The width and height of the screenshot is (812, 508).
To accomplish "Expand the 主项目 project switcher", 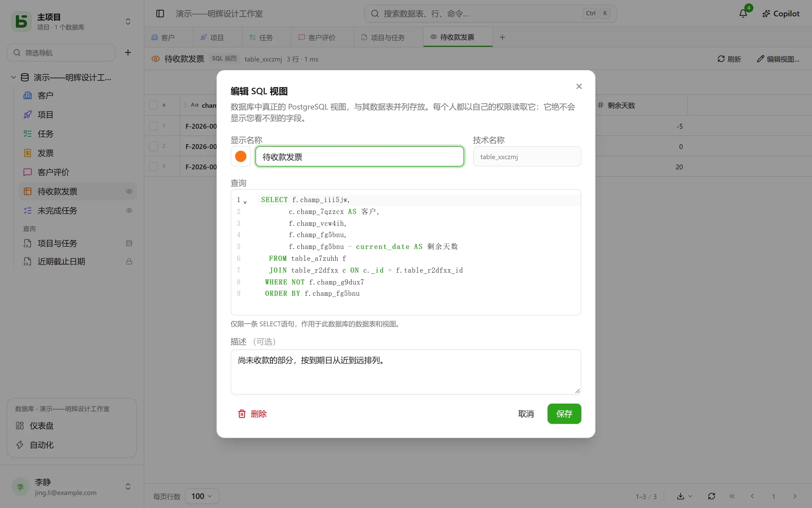I will click(x=128, y=21).
